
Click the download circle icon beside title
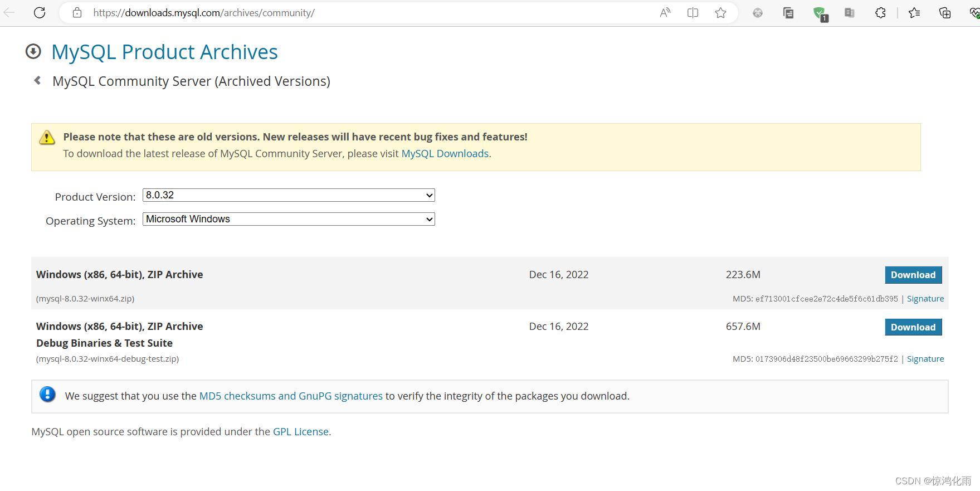pyautogui.click(x=33, y=51)
